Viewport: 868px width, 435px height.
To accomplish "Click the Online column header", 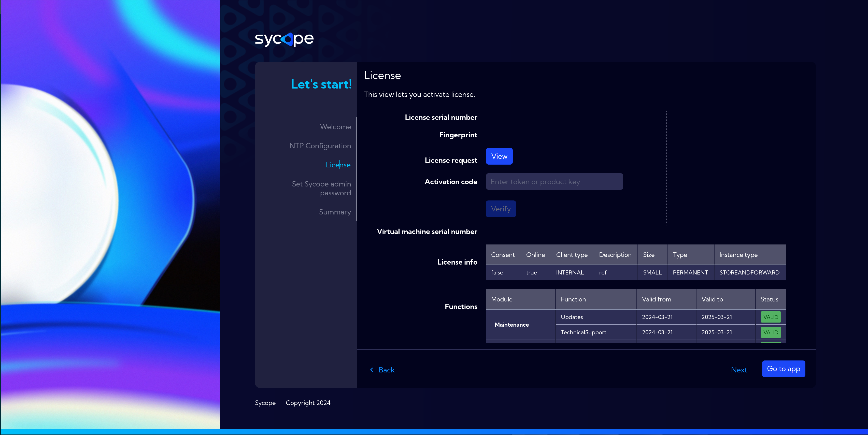I will (535, 255).
